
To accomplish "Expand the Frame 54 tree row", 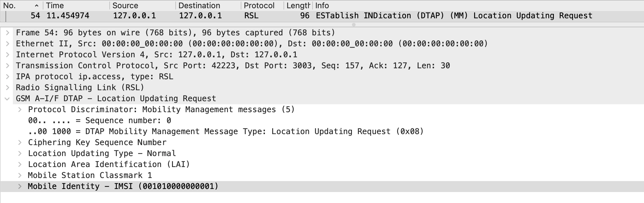I will 8,33.
